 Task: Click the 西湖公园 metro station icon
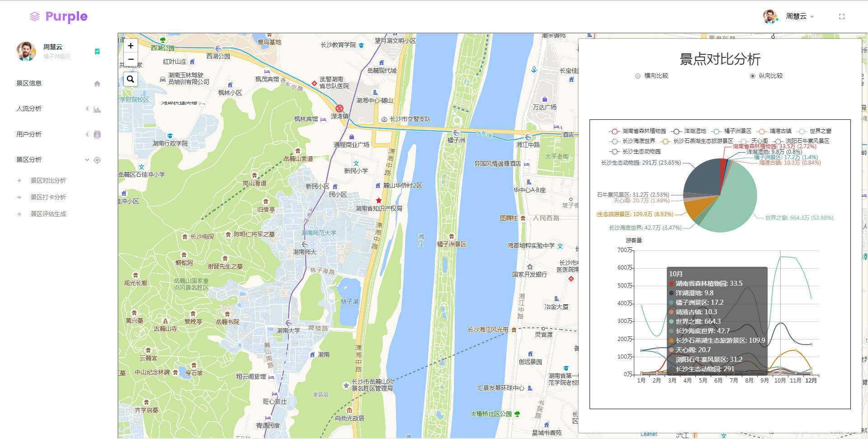[218, 48]
